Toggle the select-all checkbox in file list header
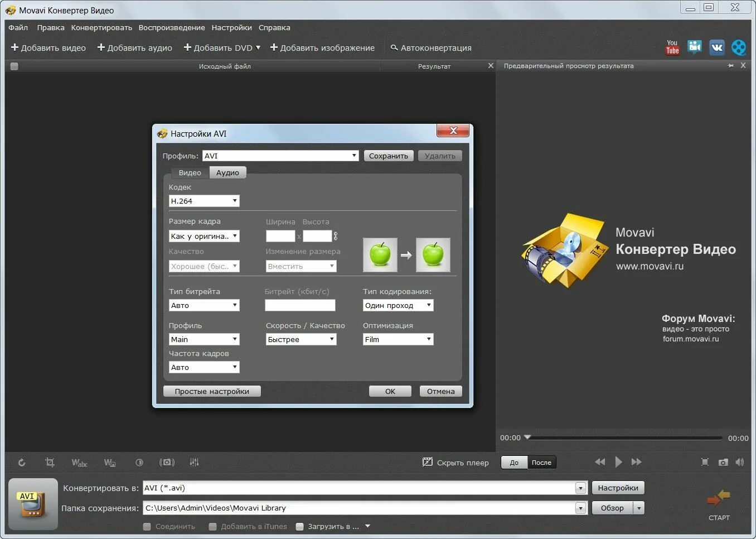The height and width of the screenshot is (539, 756). [14, 66]
